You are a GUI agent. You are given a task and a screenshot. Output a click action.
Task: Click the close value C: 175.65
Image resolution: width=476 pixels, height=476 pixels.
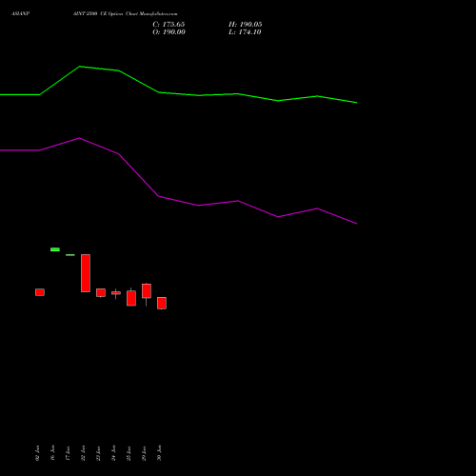coord(169,25)
